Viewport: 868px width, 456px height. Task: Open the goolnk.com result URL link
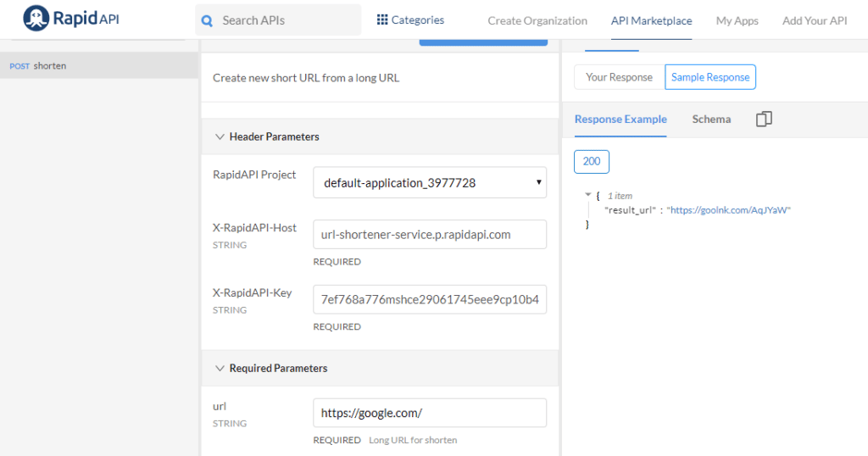pyautogui.click(x=728, y=210)
